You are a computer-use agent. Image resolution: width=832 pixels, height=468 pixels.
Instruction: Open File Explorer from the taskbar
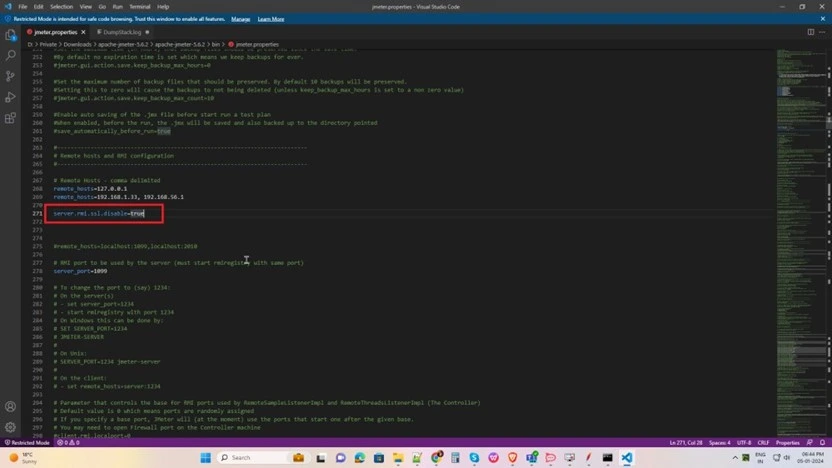coord(398,457)
